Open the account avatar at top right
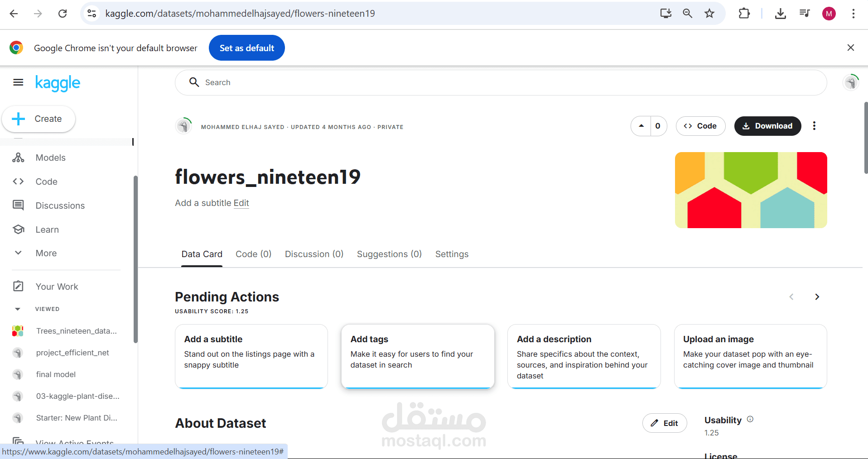The height and width of the screenshot is (459, 868). (x=851, y=82)
